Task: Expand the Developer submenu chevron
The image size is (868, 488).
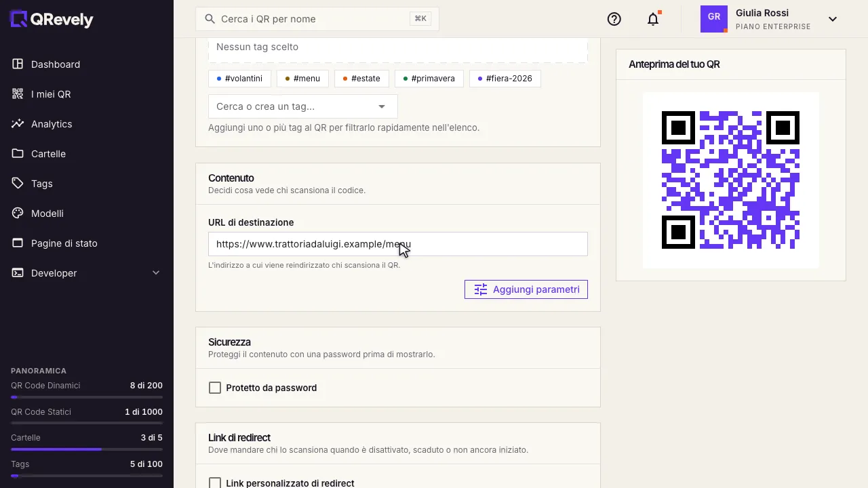Action: 156,273
